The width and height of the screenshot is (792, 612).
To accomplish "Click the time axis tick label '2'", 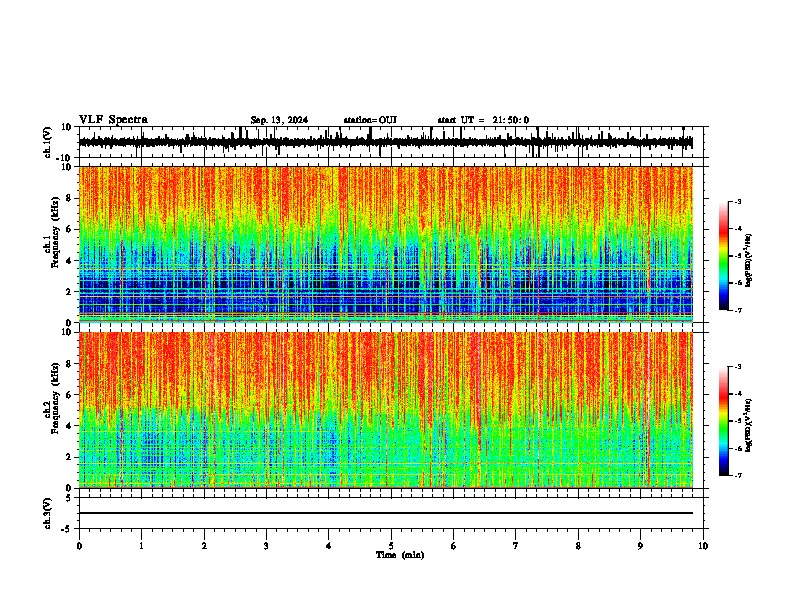I will tap(204, 546).
